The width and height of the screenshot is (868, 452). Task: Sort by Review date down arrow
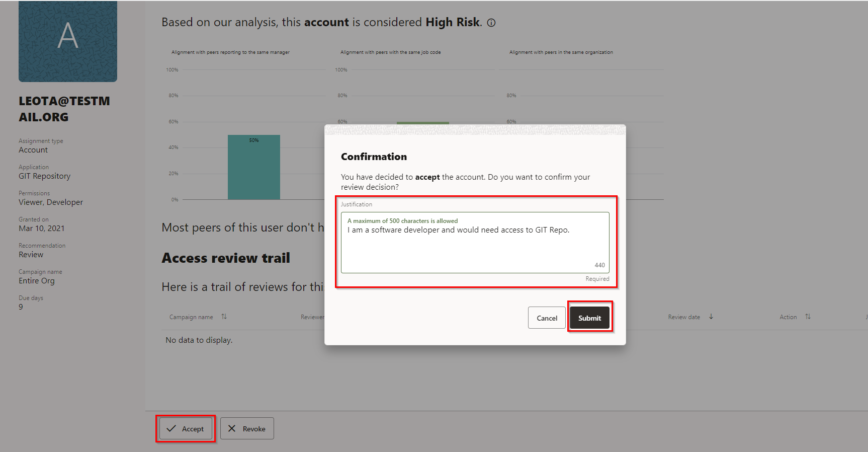(711, 317)
